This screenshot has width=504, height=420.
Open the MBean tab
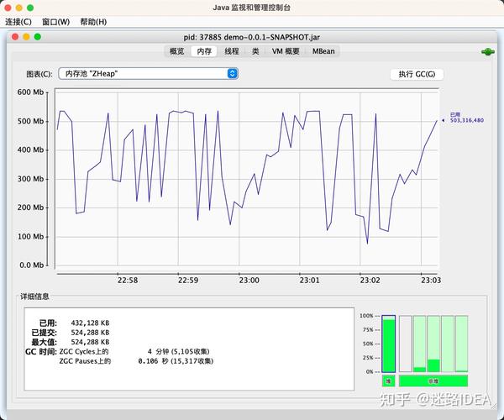click(x=323, y=51)
